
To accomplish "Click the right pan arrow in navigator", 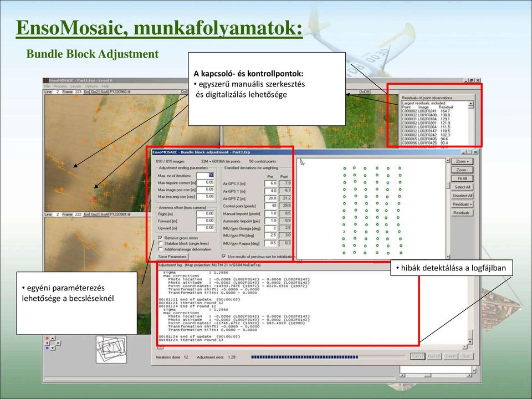I will [58, 343].
